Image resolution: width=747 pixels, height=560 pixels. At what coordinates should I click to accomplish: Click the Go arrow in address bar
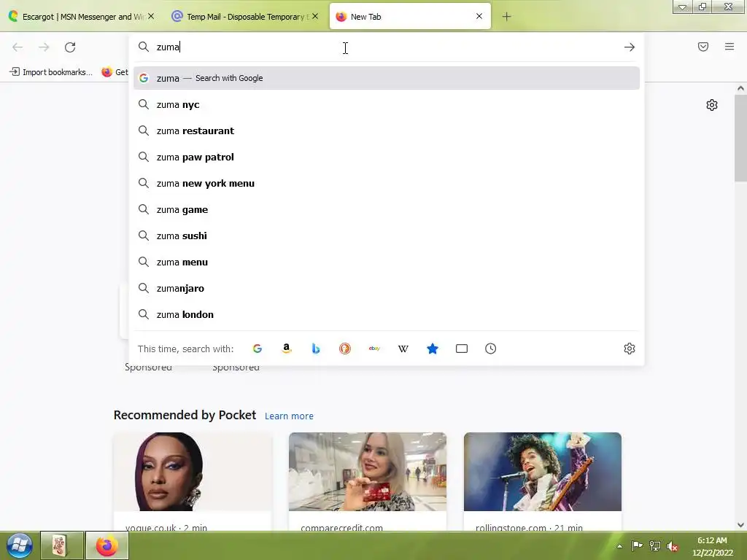630,47
